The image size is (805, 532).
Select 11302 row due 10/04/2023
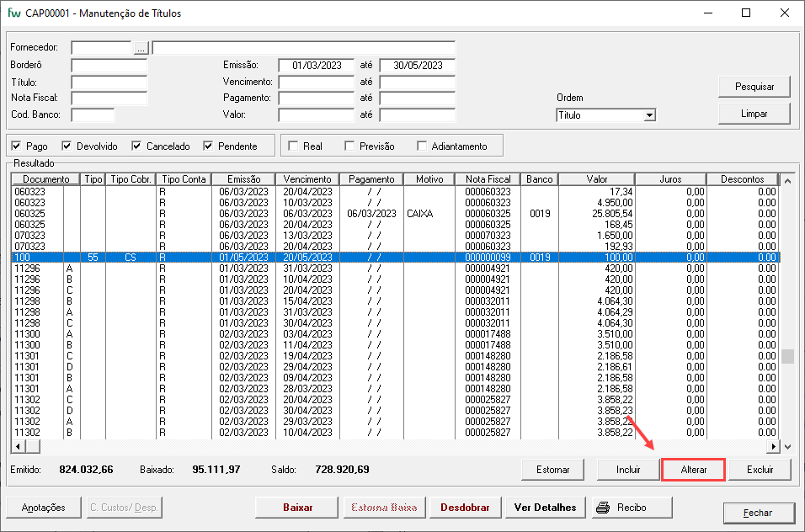coord(396,433)
